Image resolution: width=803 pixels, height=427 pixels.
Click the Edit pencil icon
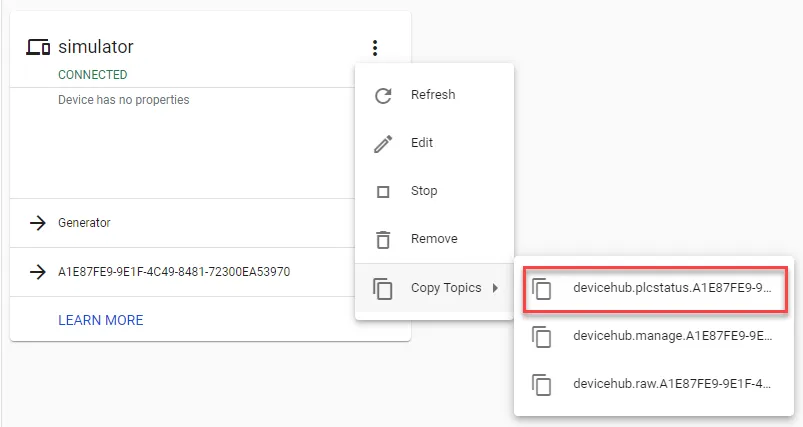pyautogui.click(x=383, y=144)
